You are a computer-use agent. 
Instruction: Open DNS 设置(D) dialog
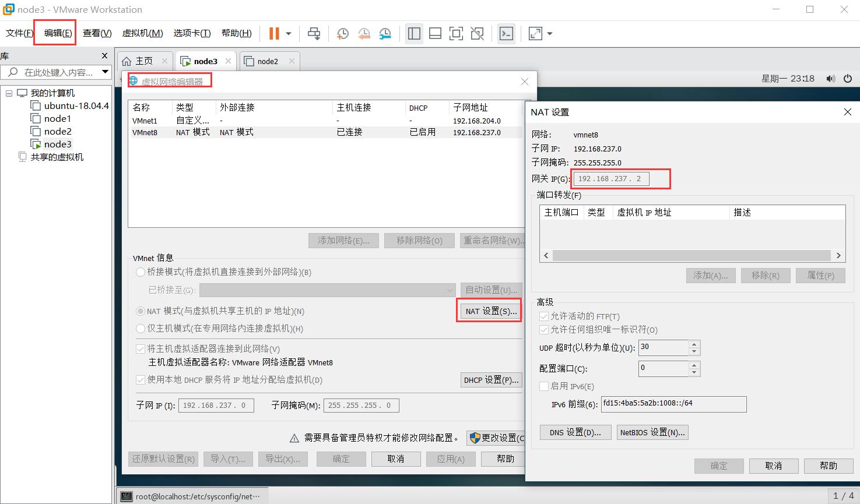[x=575, y=432]
